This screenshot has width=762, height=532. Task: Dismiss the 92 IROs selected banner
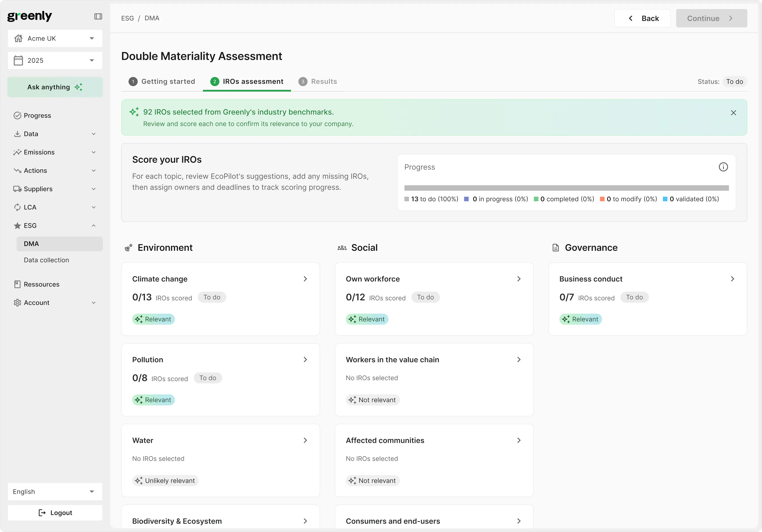[733, 113]
